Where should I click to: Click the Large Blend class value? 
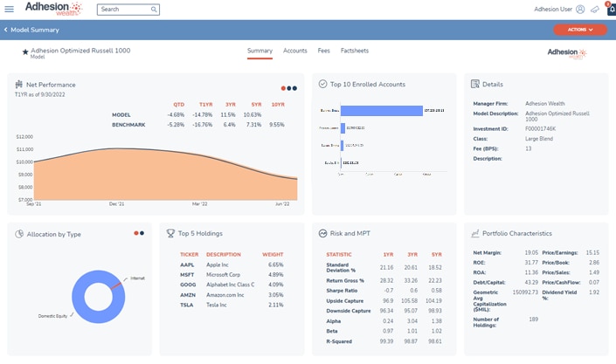[538, 139]
